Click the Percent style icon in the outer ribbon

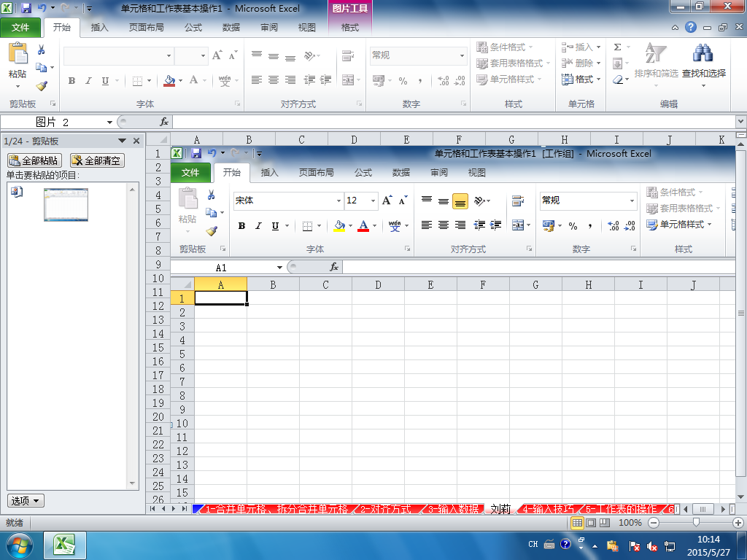(403, 81)
